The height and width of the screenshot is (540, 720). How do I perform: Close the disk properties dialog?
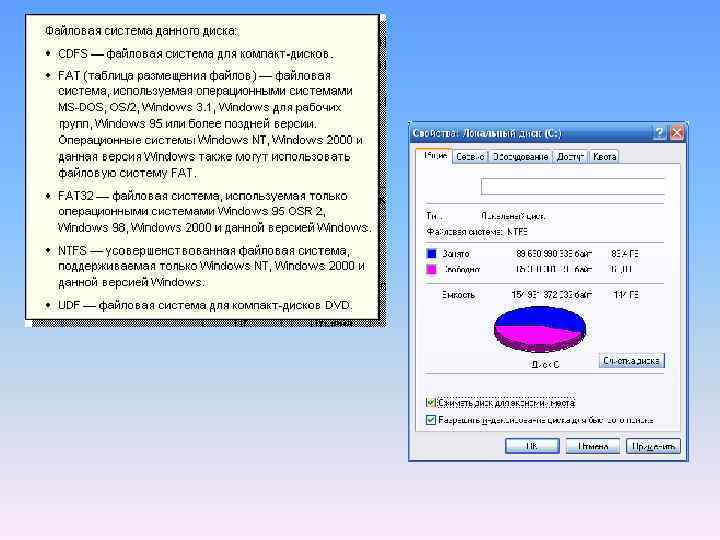click(x=677, y=133)
